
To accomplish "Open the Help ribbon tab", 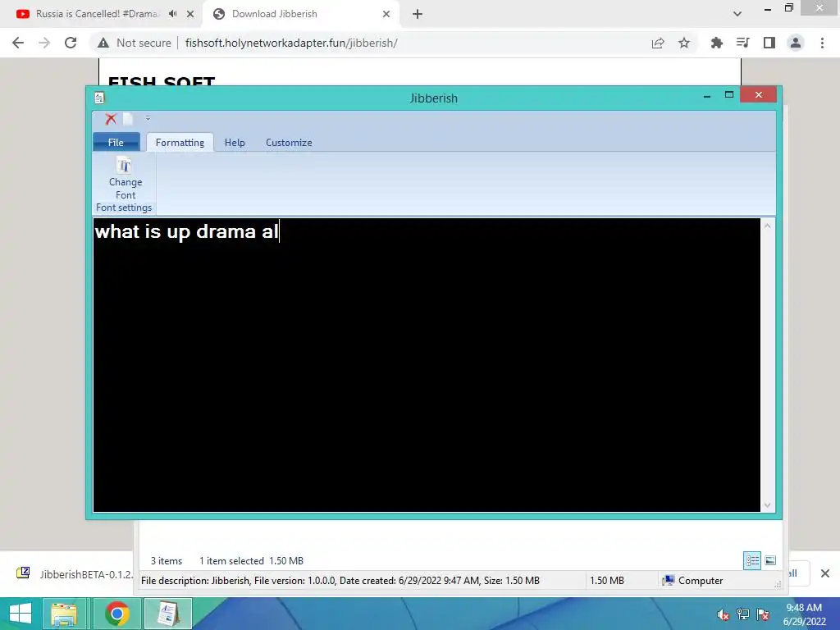I will pyautogui.click(x=235, y=143).
